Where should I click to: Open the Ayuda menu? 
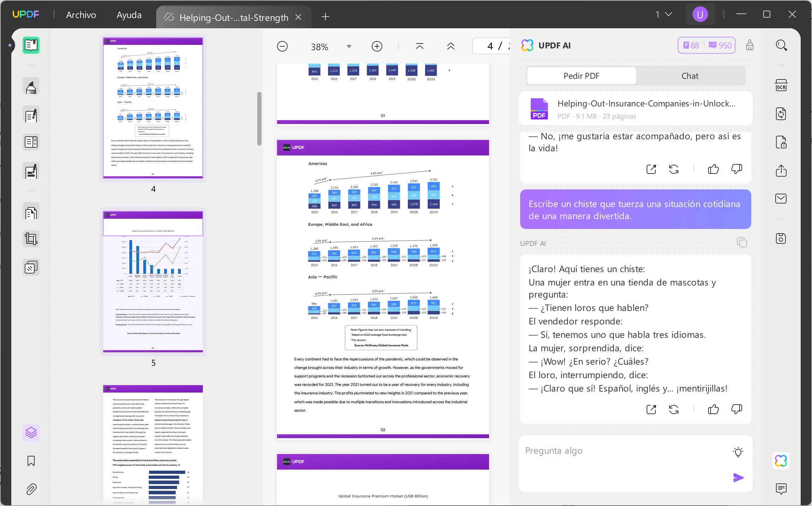[129, 15]
